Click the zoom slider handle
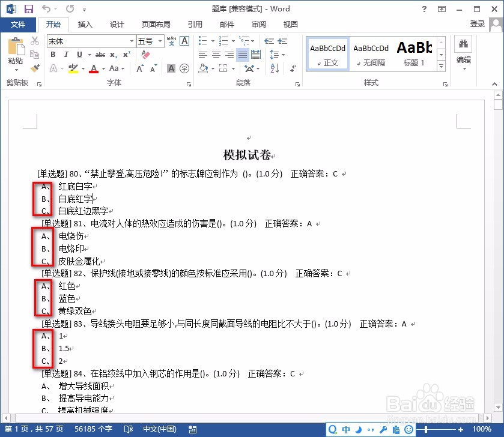 coord(425,429)
